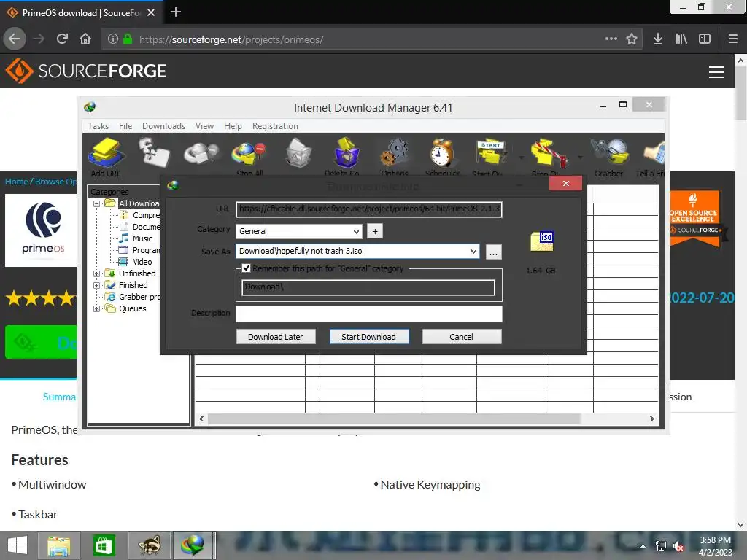Viewport: 747px width, 560px height.
Task: Click the raccoon app taskbar icon
Action: click(x=150, y=545)
